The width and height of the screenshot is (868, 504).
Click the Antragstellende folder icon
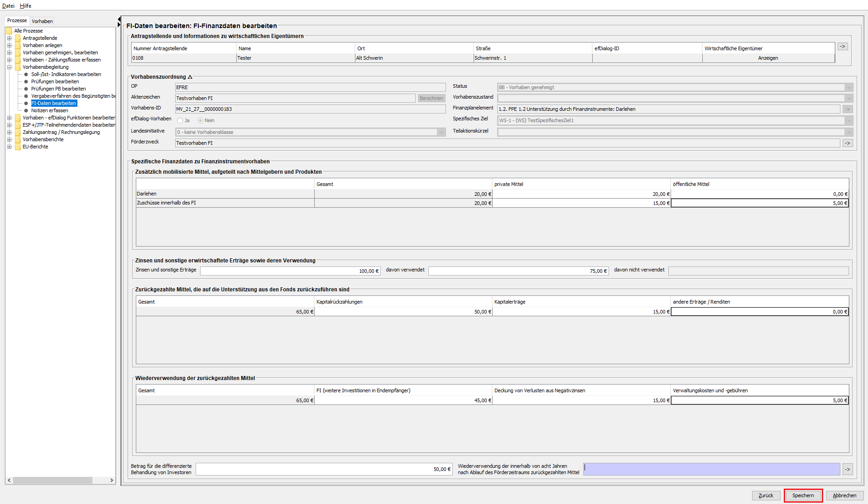click(18, 38)
